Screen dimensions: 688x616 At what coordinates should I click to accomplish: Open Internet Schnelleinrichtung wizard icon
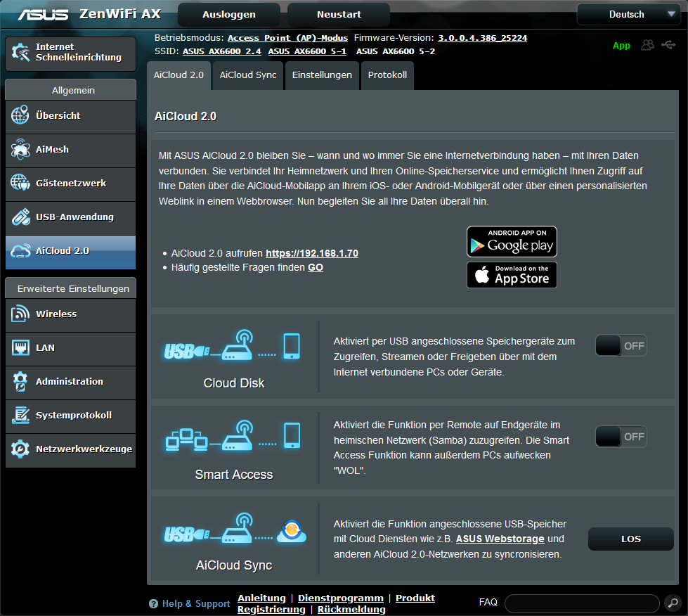(x=20, y=52)
